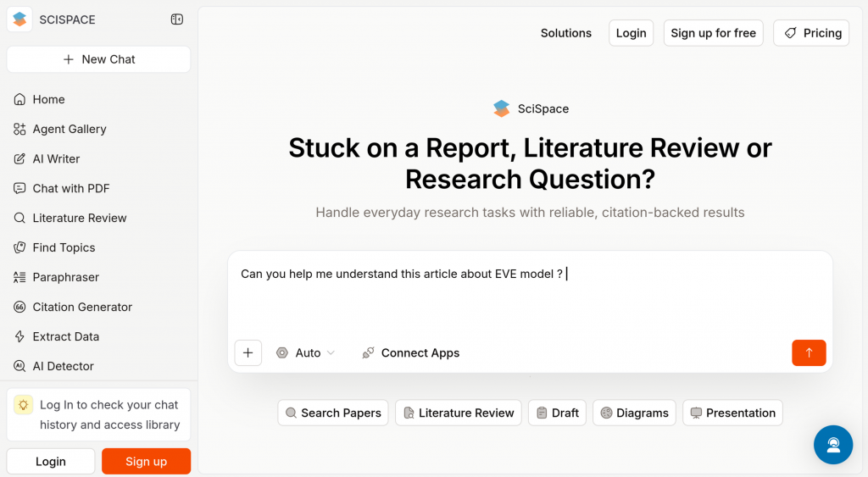
Task: Select the Diagrams suggestion chip
Action: click(x=634, y=413)
